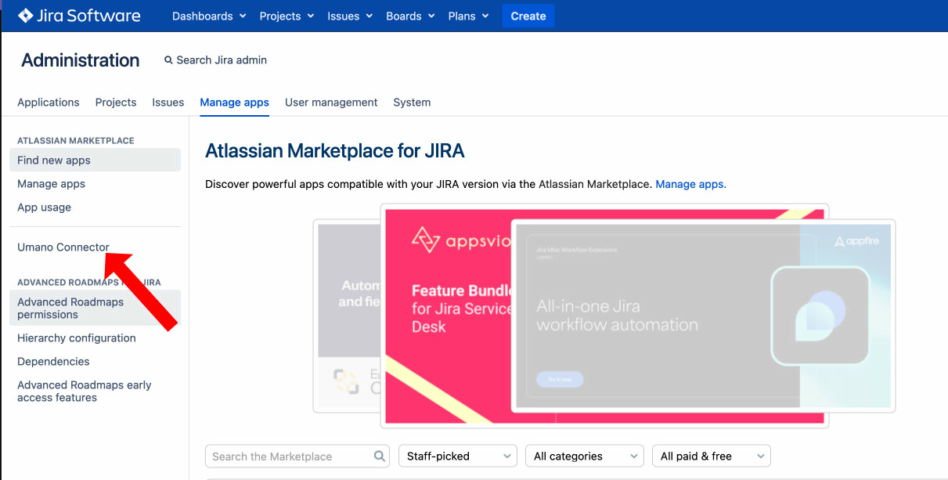This screenshot has height=480, width=948.
Task: Click the Manage apps. link in description
Action: tap(691, 184)
